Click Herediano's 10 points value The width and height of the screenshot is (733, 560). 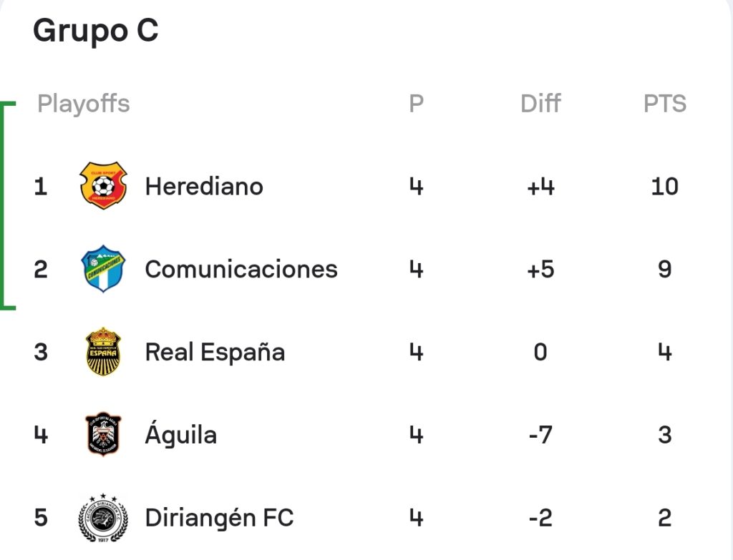coord(665,187)
